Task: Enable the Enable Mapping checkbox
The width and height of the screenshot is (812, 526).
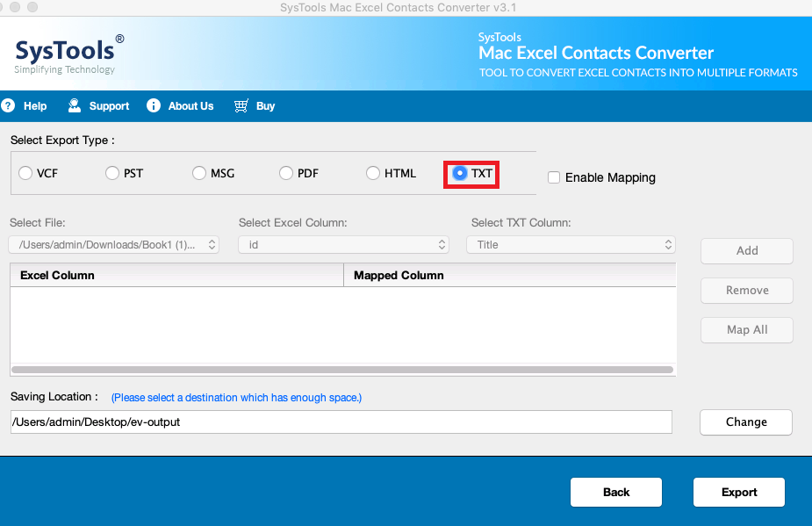Action: 554,177
